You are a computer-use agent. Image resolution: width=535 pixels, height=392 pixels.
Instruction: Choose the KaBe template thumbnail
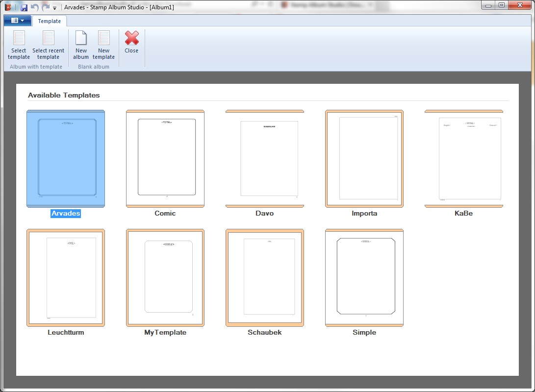464,158
